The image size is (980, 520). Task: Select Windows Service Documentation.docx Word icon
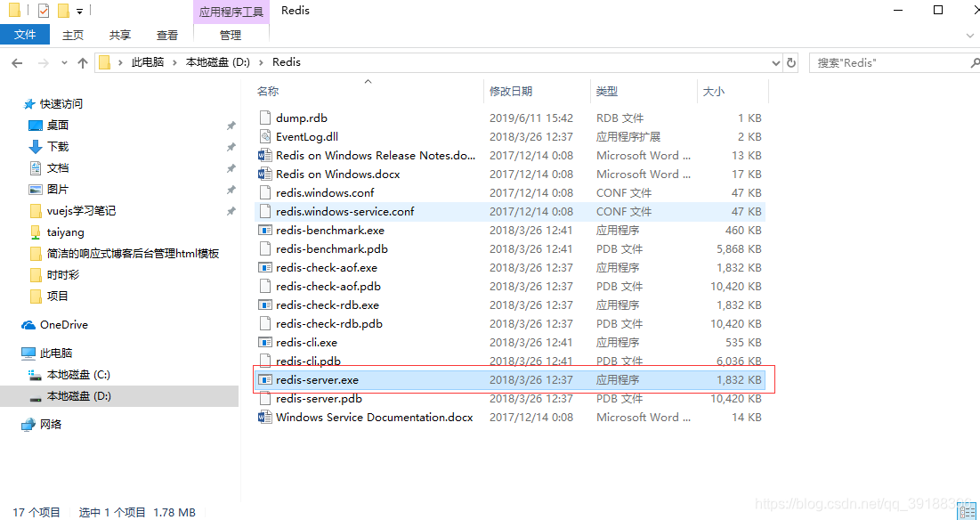tap(265, 418)
